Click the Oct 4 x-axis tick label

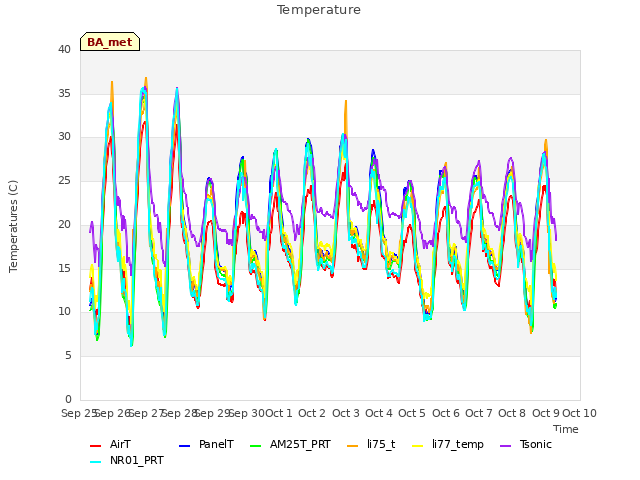click(379, 413)
